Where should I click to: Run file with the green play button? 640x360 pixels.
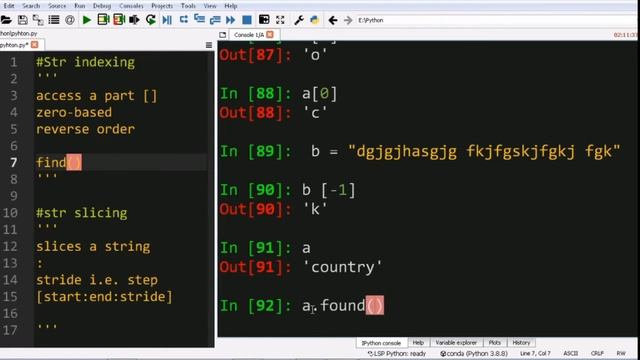coord(87,20)
